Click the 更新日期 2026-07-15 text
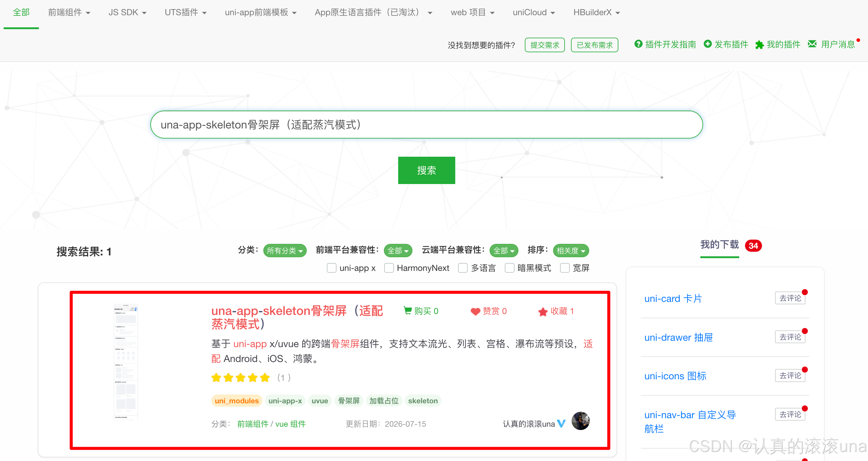 (x=386, y=424)
